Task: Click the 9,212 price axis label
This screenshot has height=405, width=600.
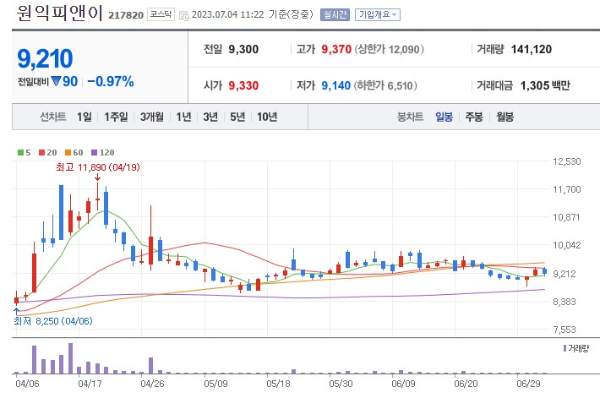Action: coord(564,274)
